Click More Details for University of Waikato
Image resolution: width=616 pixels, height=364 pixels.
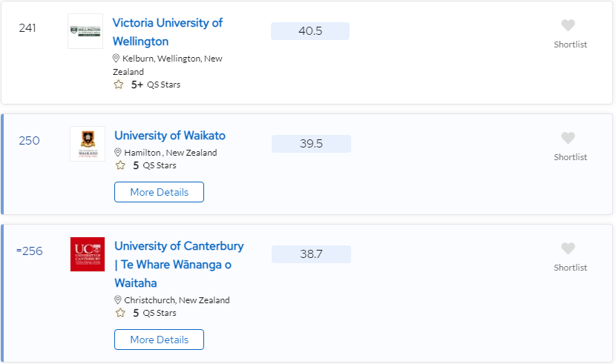159,192
